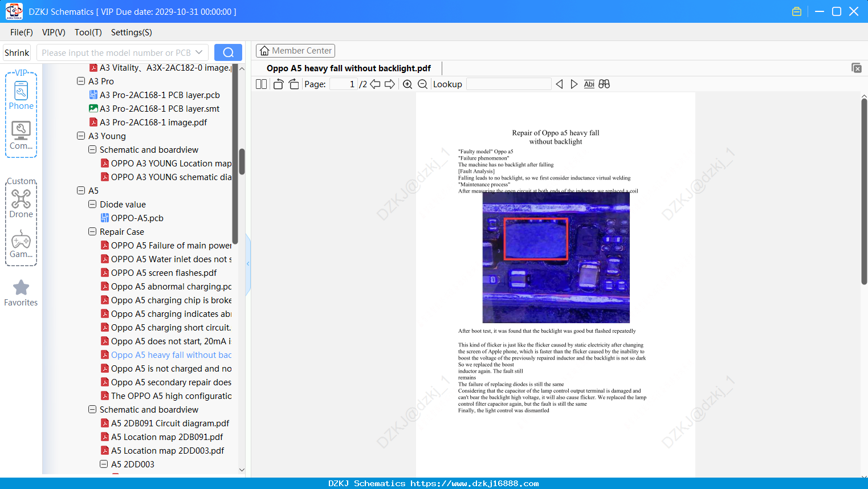This screenshot has height=489, width=868.
Task: Open the OPPO-A5.pcb file
Action: (x=132, y=218)
